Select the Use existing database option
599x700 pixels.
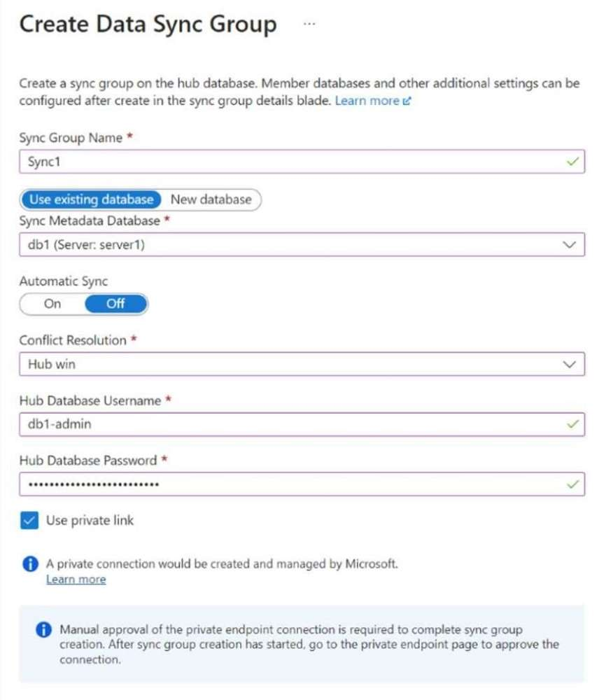[x=91, y=199]
